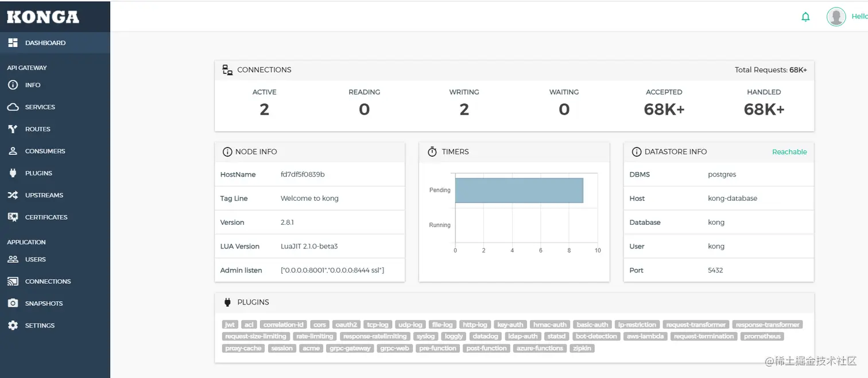Click the oauth2 plugin tag
Viewport: 868px width, 378px height.
347,325
